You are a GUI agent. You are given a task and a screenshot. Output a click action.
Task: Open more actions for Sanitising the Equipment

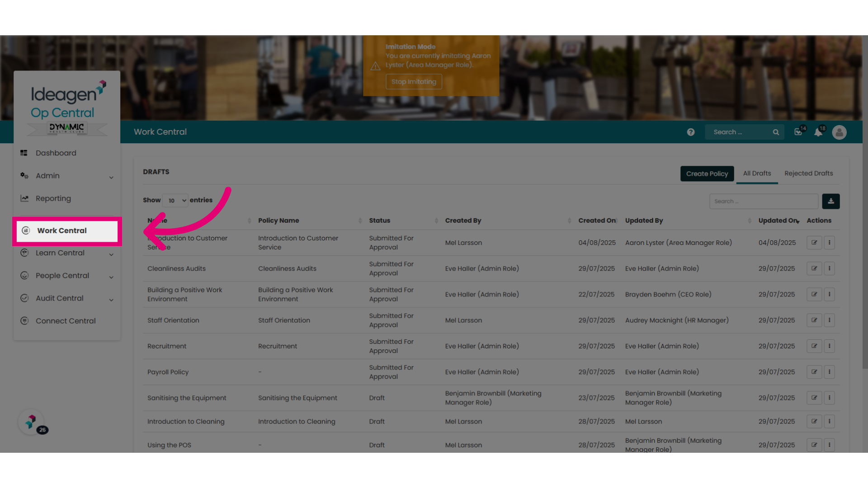pyautogui.click(x=829, y=398)
